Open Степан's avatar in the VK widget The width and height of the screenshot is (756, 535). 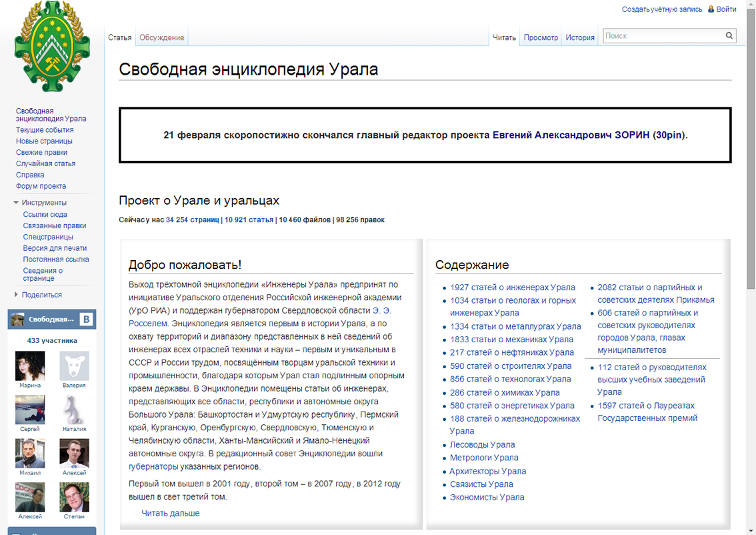click(74, 497)
